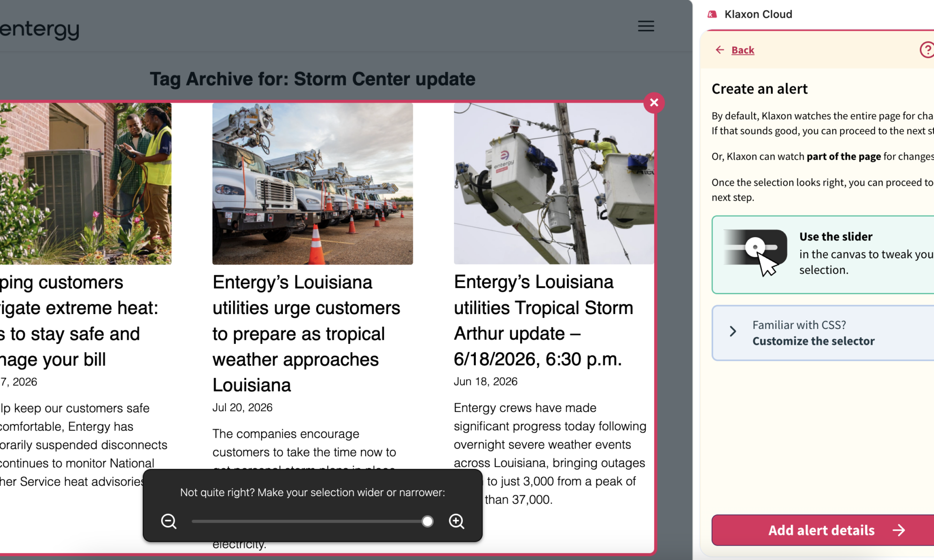This screenshot has height=560, width=934.
Task: Open the air conditioner technicians thumbnail
Action: point(85,184)
